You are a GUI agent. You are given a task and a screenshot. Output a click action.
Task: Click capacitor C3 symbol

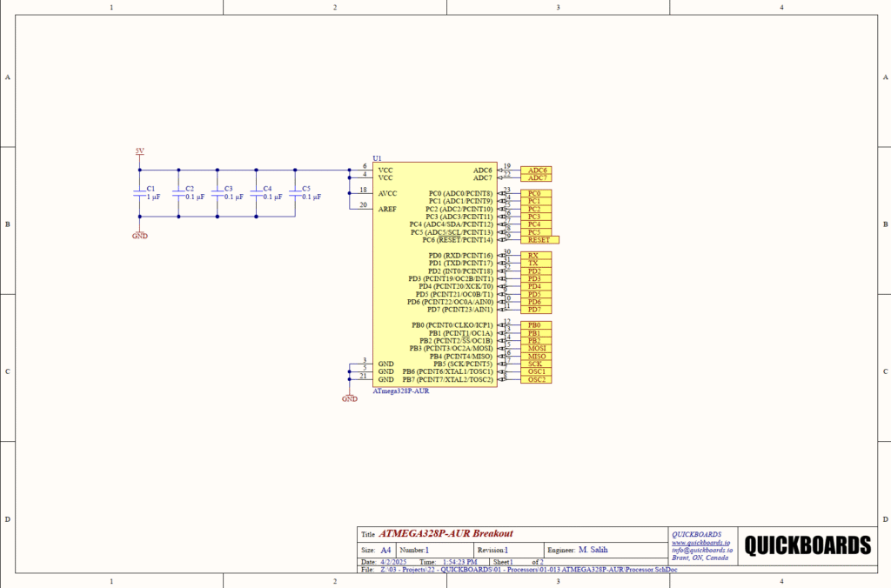(x=217, y=192)
